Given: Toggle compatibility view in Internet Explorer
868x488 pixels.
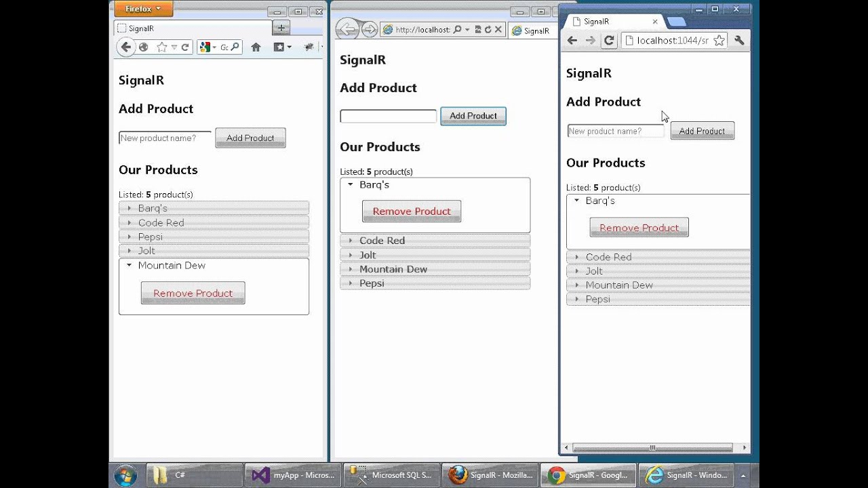Looking at the screenshot, I should pyautogui.click(x=477, y=30).
